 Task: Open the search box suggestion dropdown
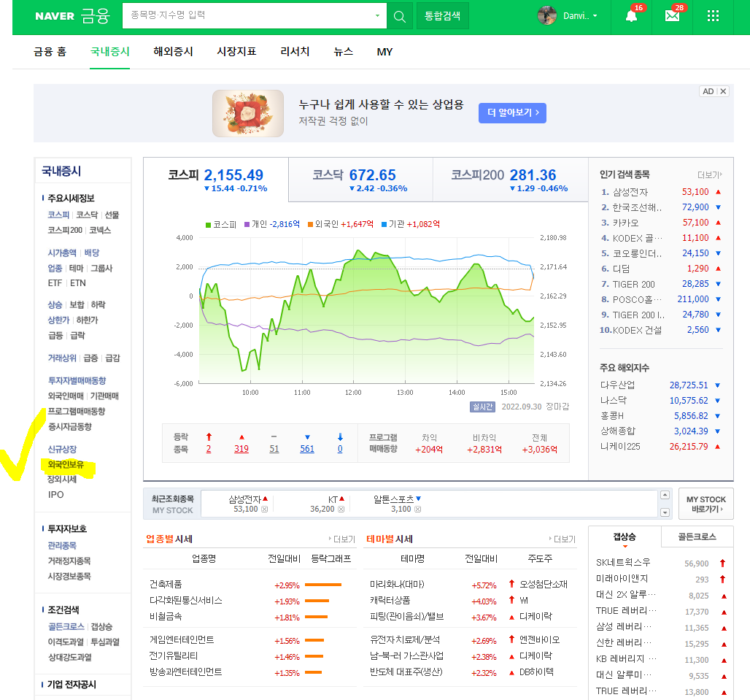377,16
